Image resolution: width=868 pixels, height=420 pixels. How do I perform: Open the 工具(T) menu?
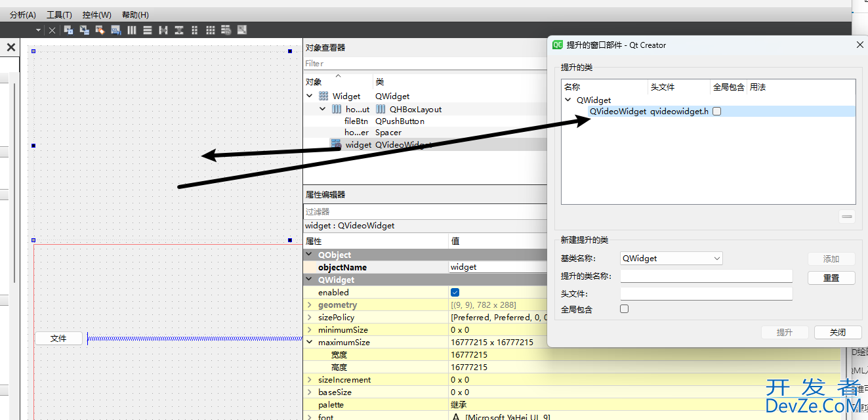59,14
